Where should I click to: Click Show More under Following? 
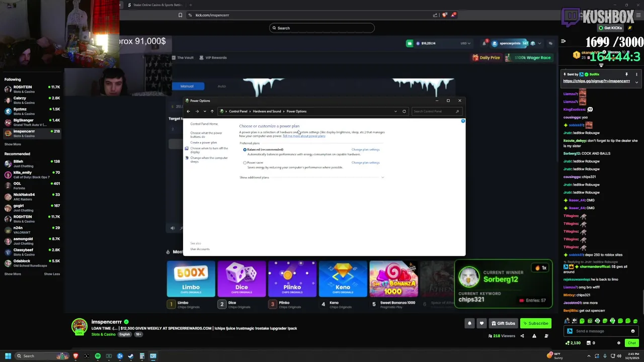tap(13, 144)
